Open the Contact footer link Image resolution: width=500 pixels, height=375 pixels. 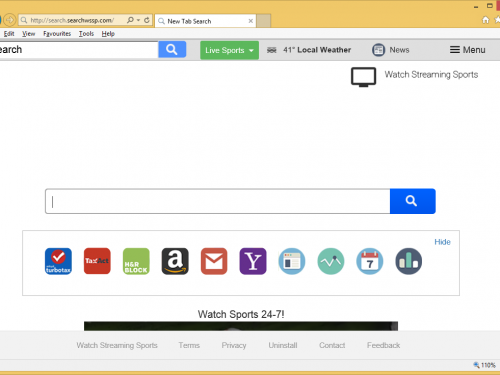point(332,345)
